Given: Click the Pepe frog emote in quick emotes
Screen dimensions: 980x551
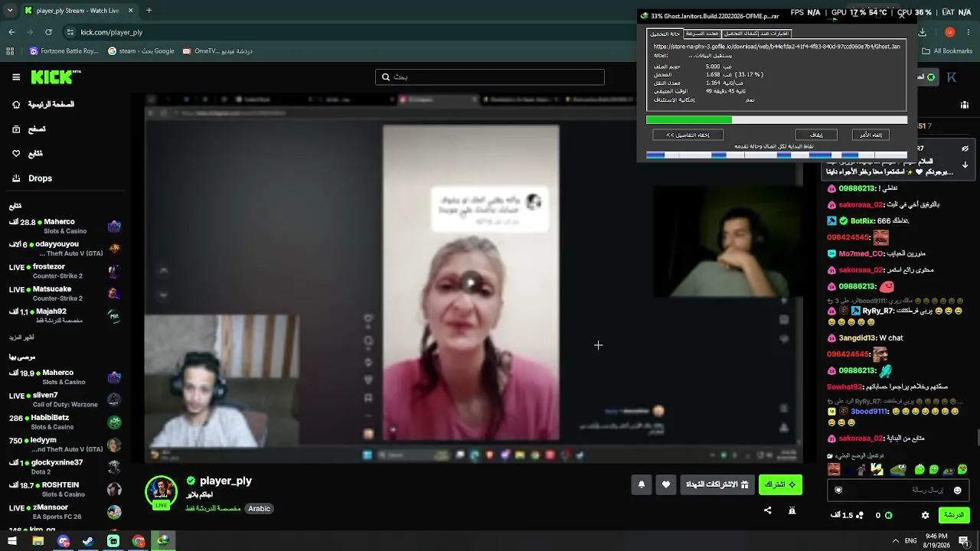Looking at the screenshot, I should pyautogui.click(x=900, y=469).
